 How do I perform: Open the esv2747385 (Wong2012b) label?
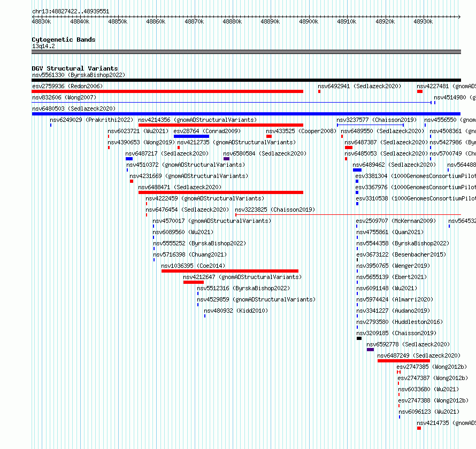[x=432, y=367]
